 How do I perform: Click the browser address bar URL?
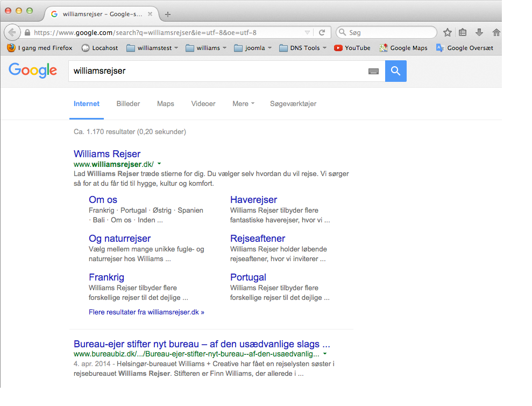[145, 33]
